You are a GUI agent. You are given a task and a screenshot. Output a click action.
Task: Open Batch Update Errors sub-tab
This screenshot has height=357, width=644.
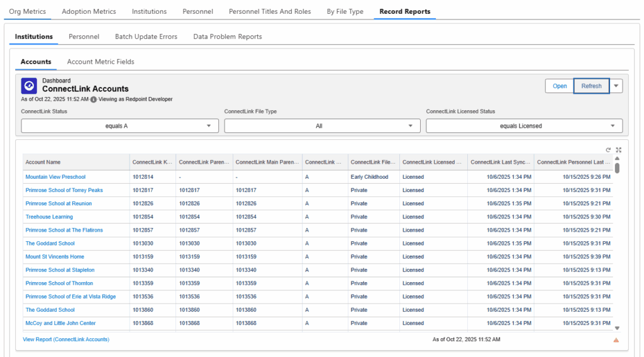[146, 37]
